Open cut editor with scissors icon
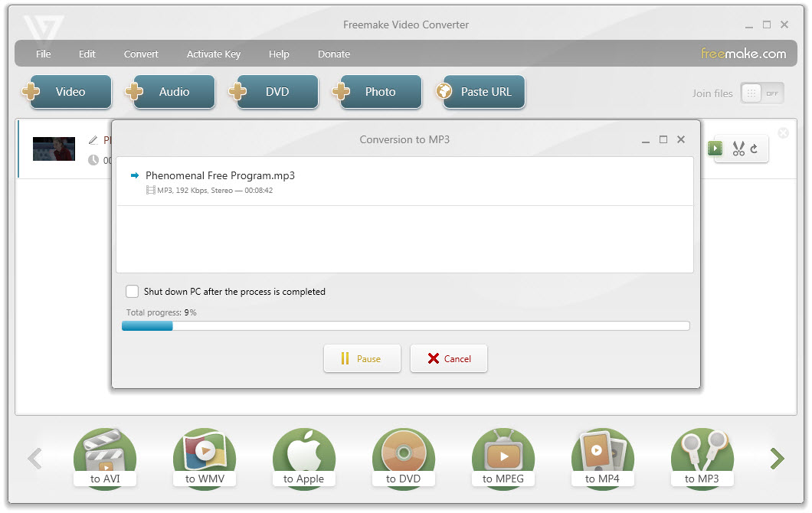Screen dimensions: 812x513 (738, 149)
